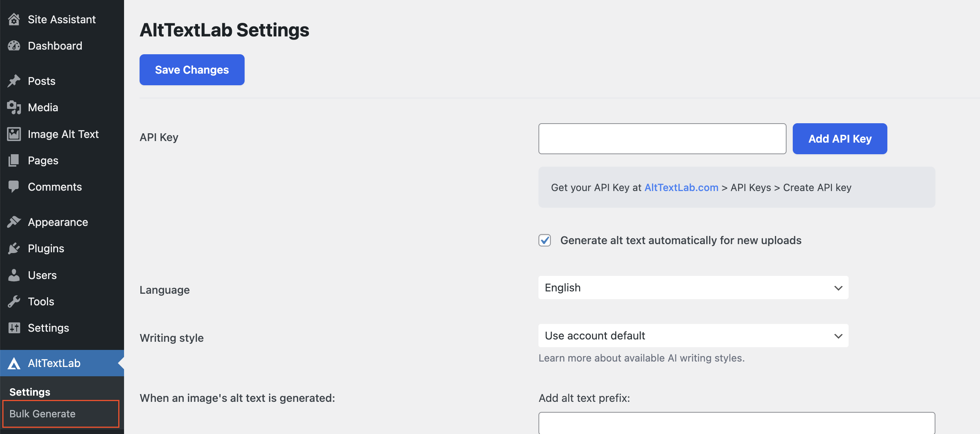Click the Settings sliders icon
Screen dimensions: 980x434
coord(14,328)
